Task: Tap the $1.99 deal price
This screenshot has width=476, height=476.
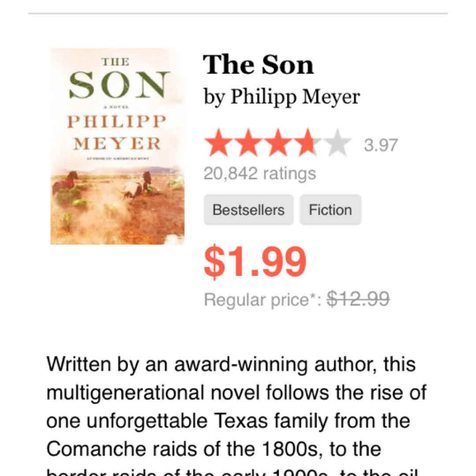Action: (x=255, y=262)
